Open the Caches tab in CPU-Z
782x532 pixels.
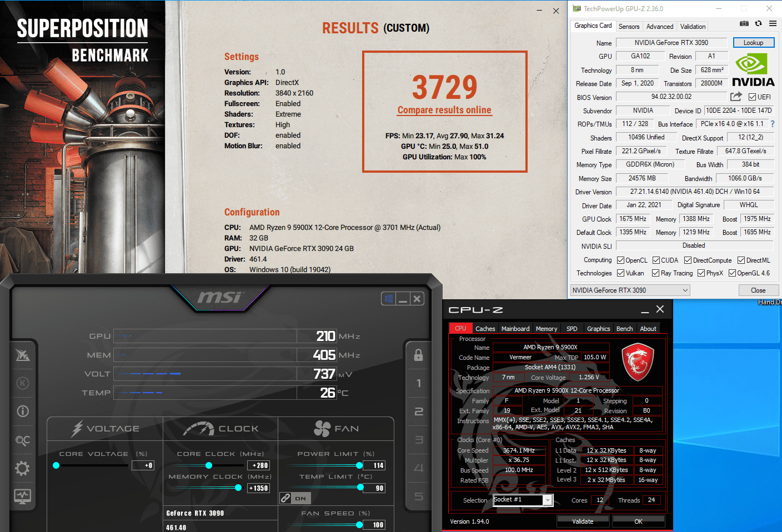click(x=485, y=329)
